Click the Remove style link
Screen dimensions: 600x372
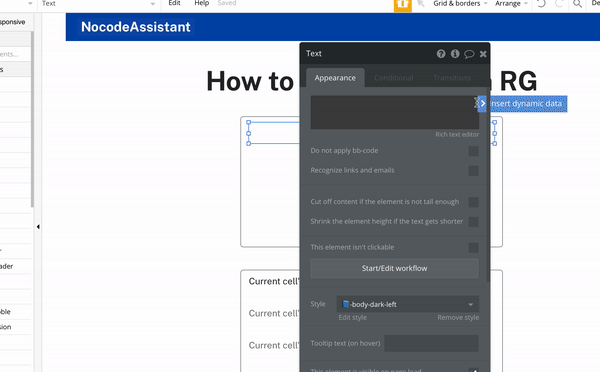coord(458,318)
